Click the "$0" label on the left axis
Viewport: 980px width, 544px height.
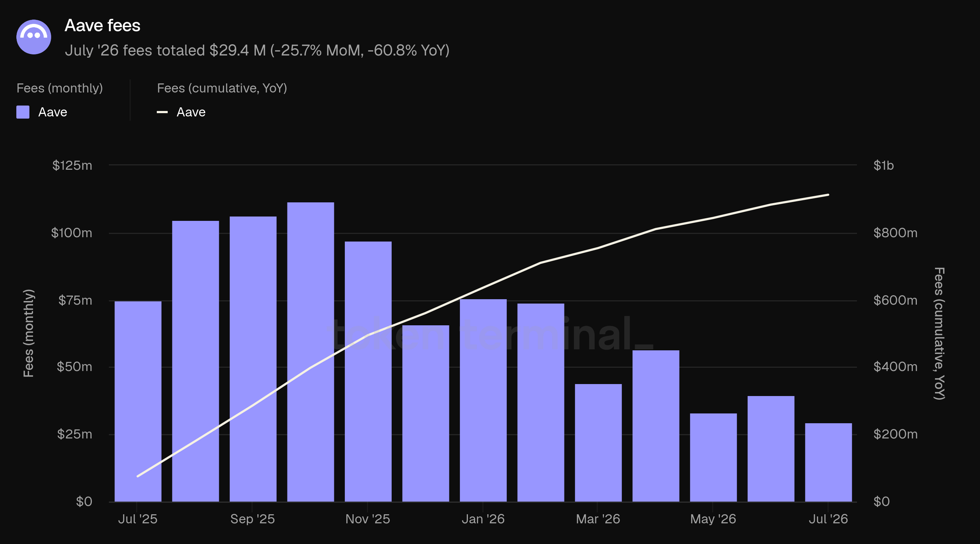click(84, 502)
